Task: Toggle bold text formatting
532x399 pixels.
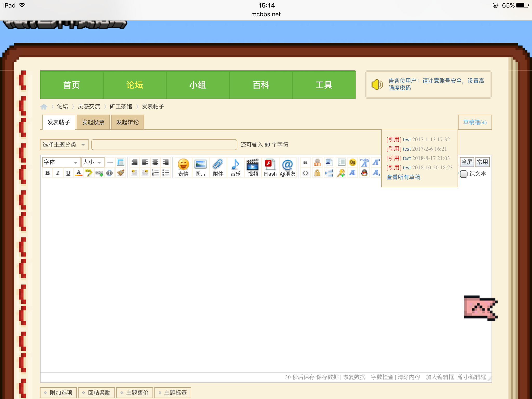Action: (x=48, y=173)
